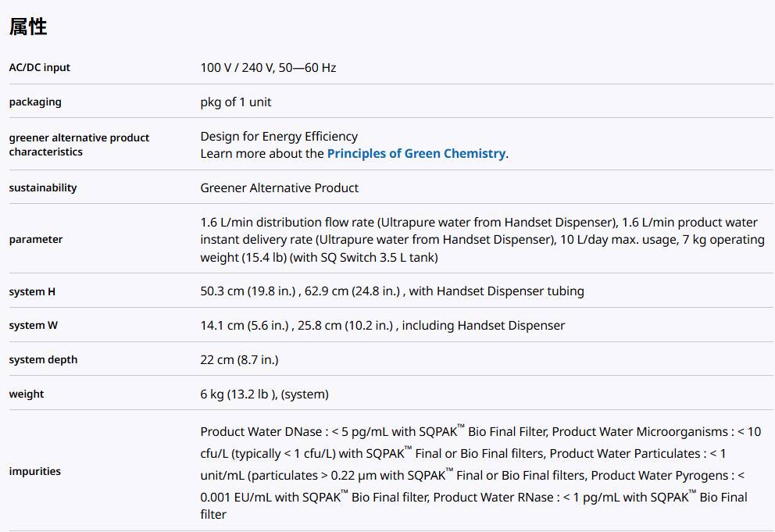The height and width of the screenshot is (532, 775).
Task: Click the 属性 section heading
Action: (x=28, y=27)
